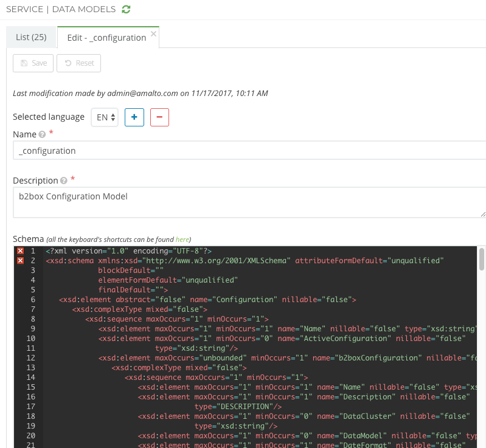Screen dimensions: 486x448
Task: Click the Last modification info text
Action: pyautogui.click(x=141, y=93)
